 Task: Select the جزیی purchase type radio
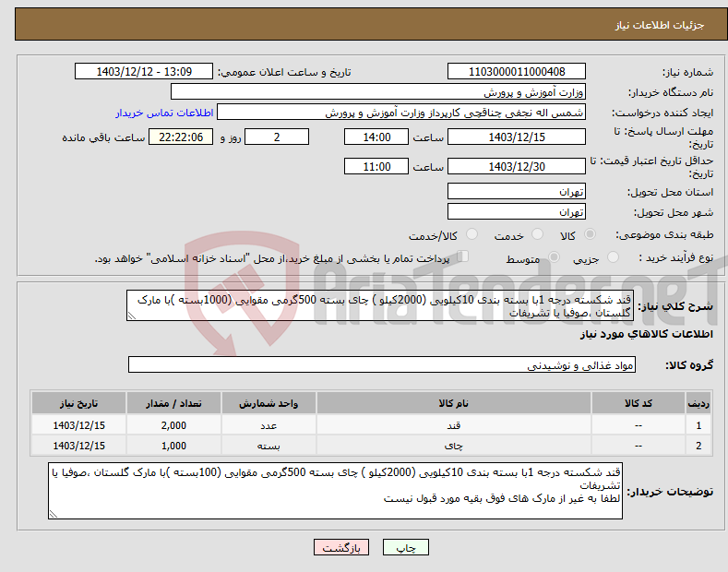coord(613,256)
